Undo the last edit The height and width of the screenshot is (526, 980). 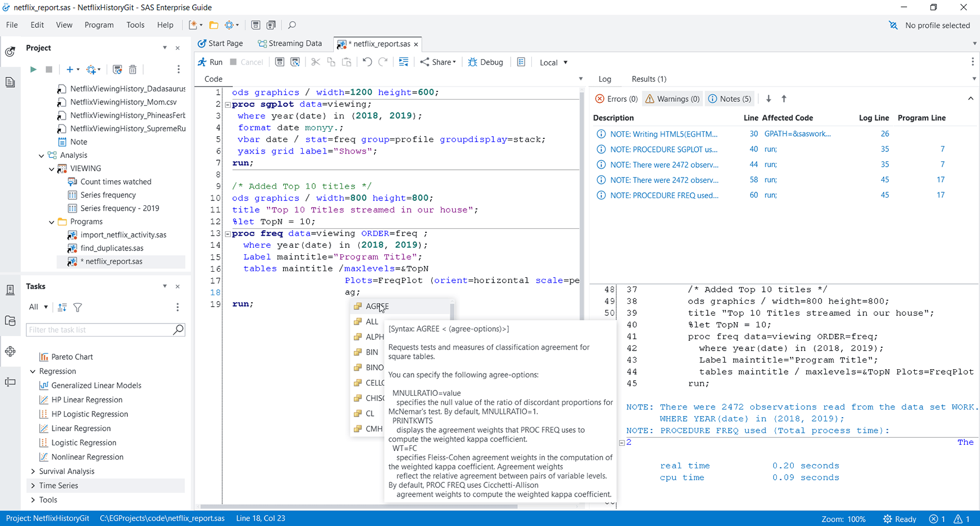(367, 62)
